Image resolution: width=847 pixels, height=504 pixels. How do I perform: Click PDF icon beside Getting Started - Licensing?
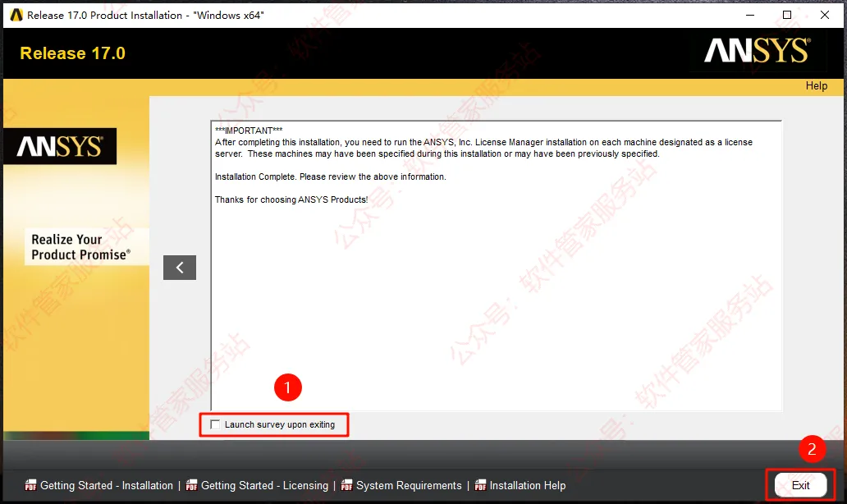(191, 485)
